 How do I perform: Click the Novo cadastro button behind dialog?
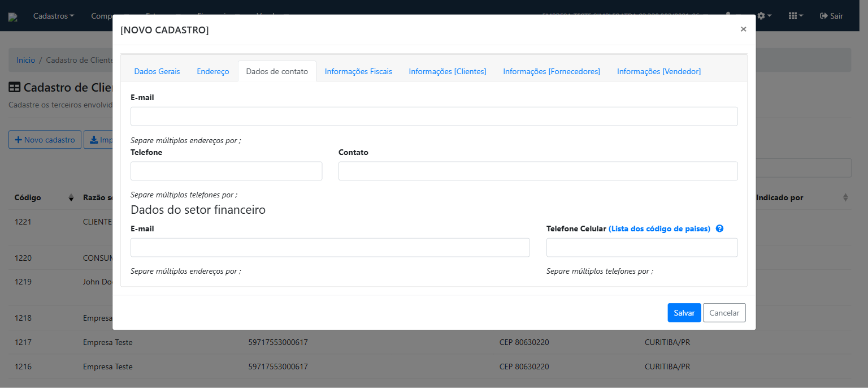click(x=45, y=140)
